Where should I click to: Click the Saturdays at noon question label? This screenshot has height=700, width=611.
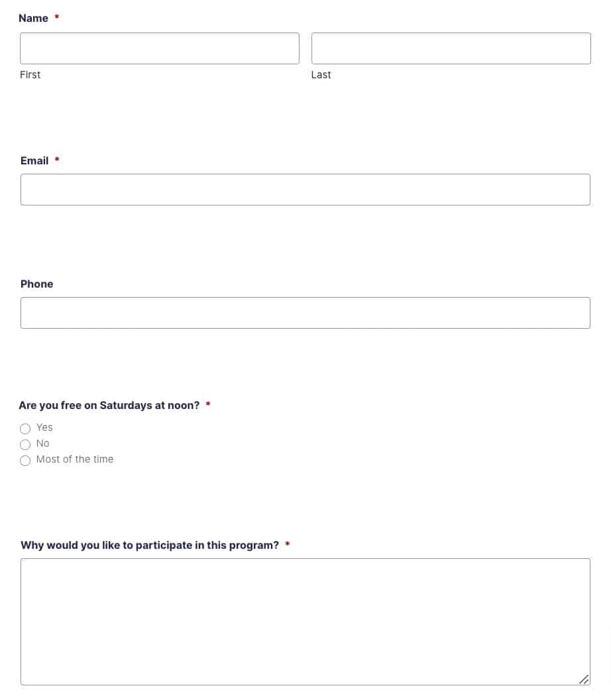tap(109, 406)
